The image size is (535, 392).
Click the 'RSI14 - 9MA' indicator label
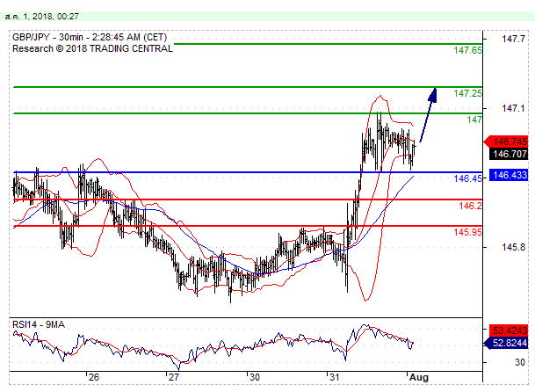[39, 324]
